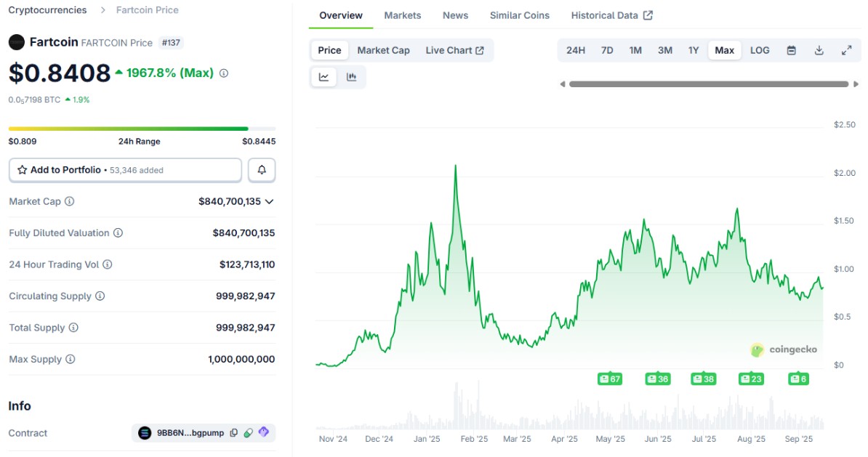Open the Markets tab
868x457 pixels.
[x=402, y=15]
